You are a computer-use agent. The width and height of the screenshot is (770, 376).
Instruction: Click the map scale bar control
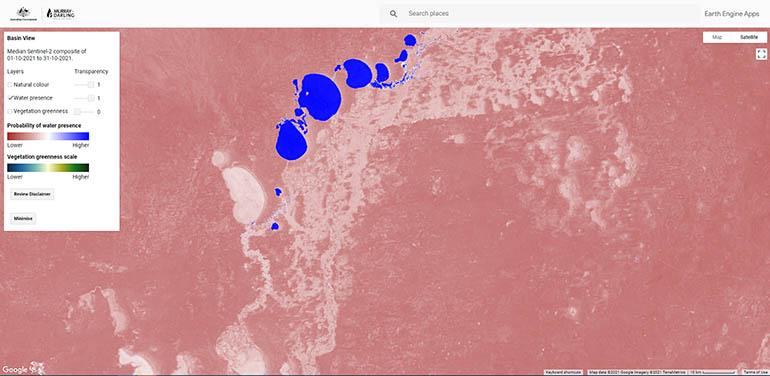(714, 372)
